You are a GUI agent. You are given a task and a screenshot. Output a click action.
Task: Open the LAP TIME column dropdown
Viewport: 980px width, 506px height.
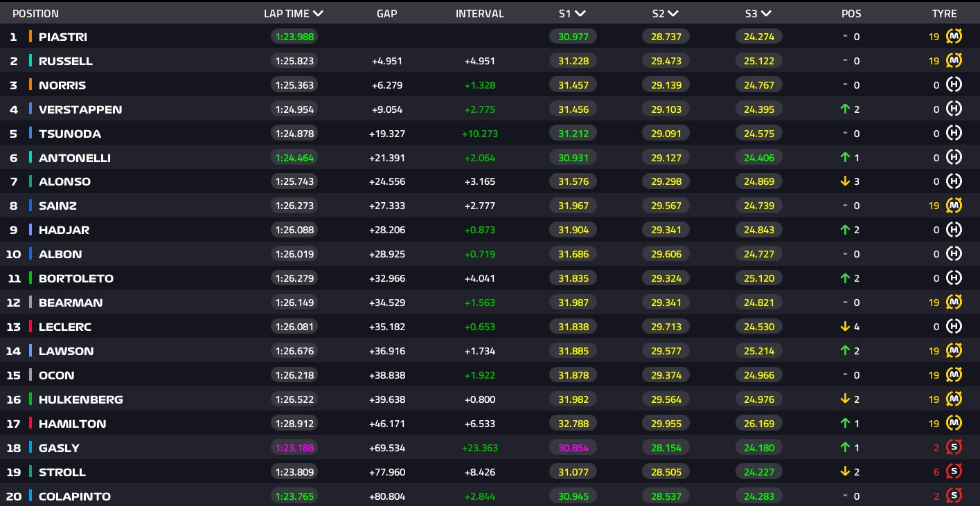tap(318, 13)
